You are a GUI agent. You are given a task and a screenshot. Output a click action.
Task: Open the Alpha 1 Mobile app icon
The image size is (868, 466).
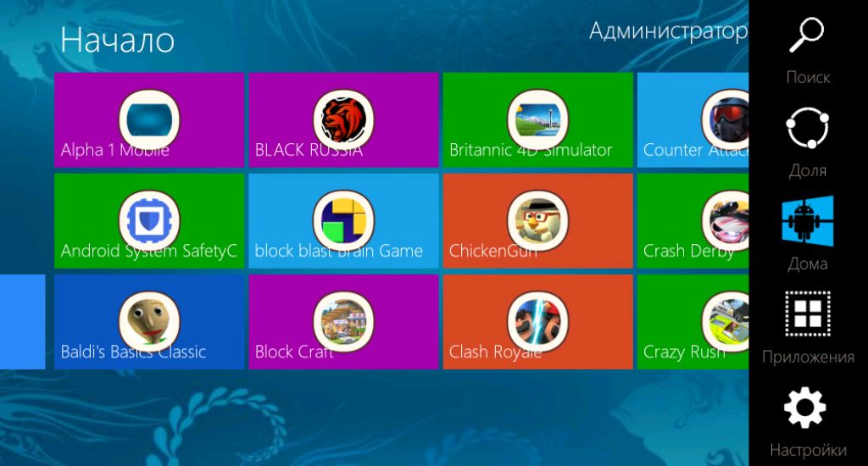point(149,119)
